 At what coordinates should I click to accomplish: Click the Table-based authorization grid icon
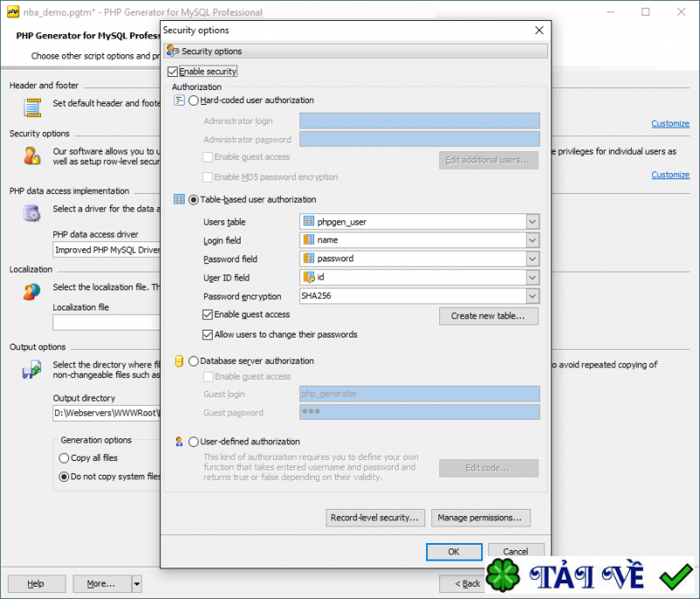179,199
